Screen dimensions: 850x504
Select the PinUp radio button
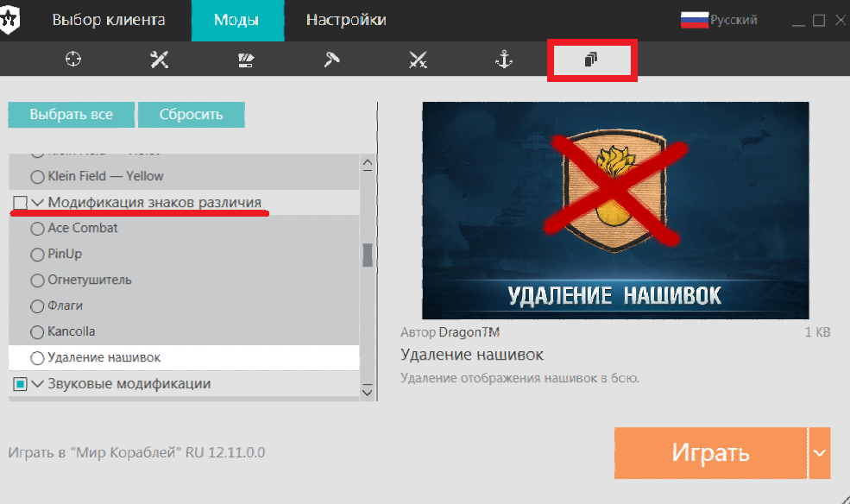[x=37, y=255]
